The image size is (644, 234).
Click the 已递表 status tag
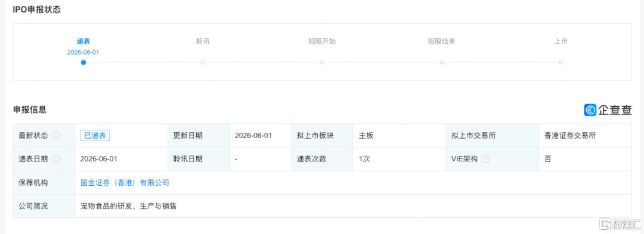[x=95, y=136]
